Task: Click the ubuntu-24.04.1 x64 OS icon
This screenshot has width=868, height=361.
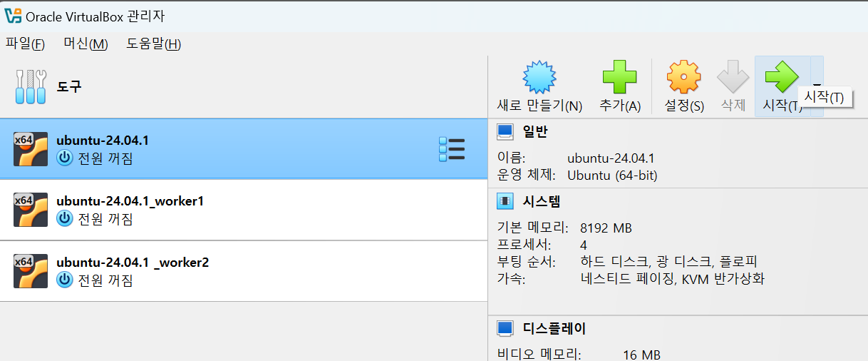Action: coord(31,149)
